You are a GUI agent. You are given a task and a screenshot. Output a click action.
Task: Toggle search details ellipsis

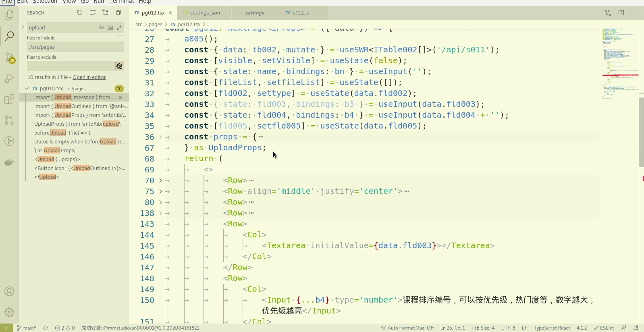click(120, 36)
